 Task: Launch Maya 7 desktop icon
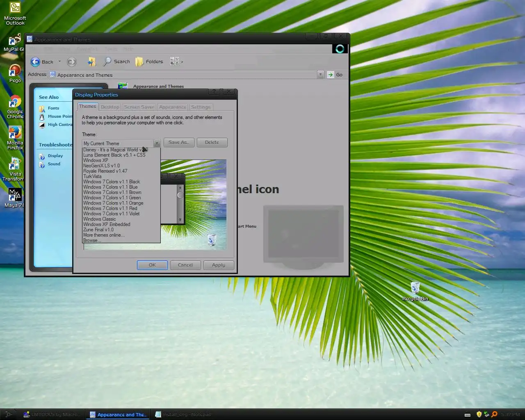point(15,198)
